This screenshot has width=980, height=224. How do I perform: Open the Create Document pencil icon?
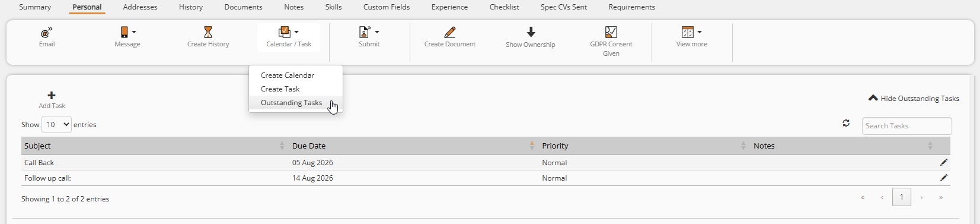click(x=450, y=32)
